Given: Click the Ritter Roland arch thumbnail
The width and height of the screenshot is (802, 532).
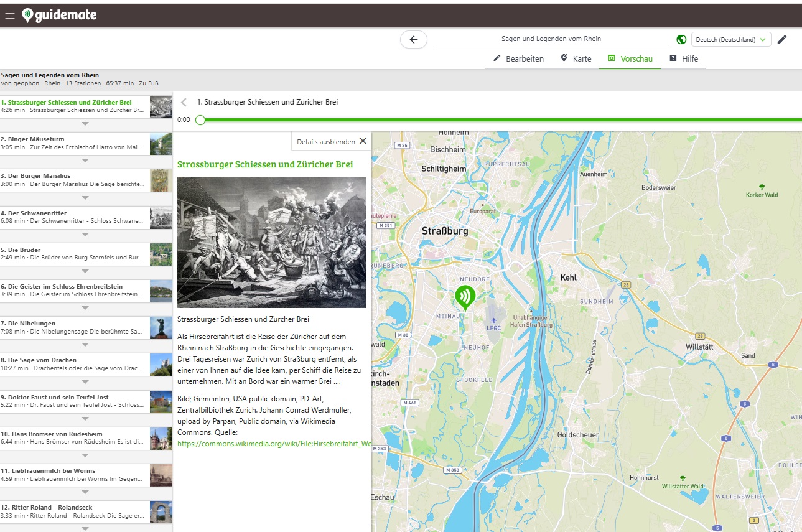Looking at the screenshot, I should pyautogui.click(x=161, y=511).
